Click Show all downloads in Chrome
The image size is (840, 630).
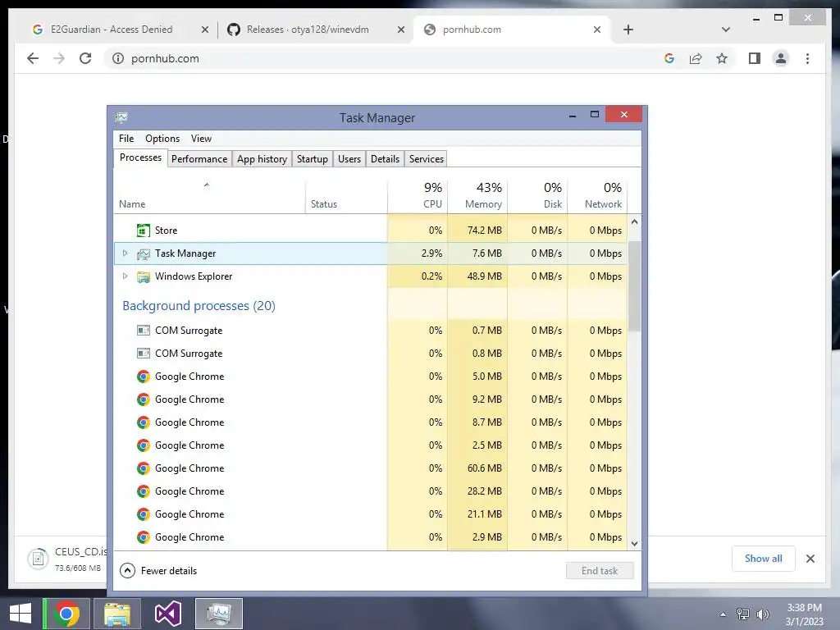tap(764, 558)
